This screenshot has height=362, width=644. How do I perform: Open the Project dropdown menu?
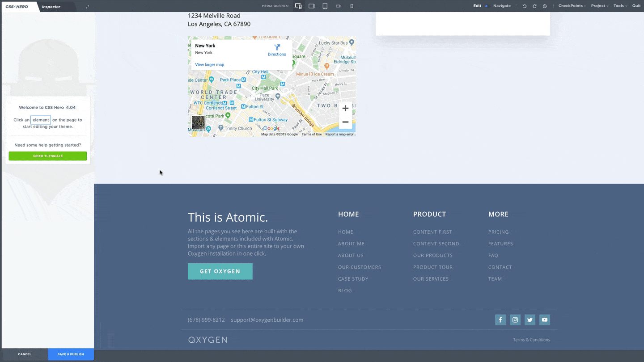click(600, 6)
